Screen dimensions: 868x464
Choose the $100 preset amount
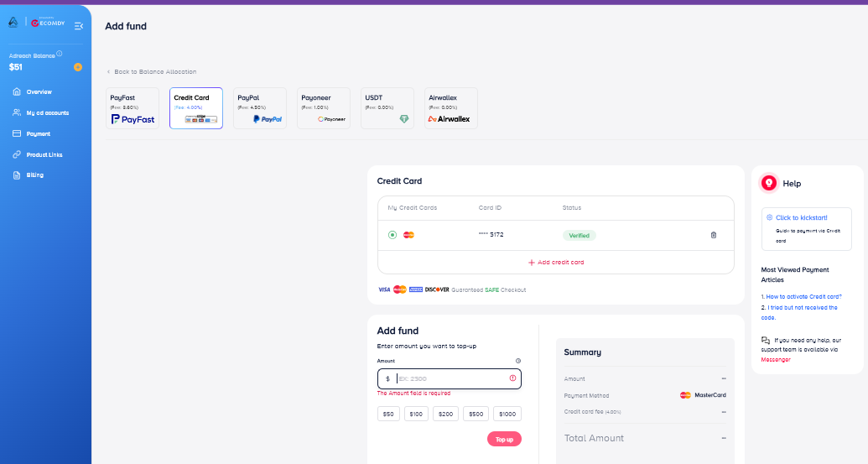pyautogui.click(x=416, y=414)
